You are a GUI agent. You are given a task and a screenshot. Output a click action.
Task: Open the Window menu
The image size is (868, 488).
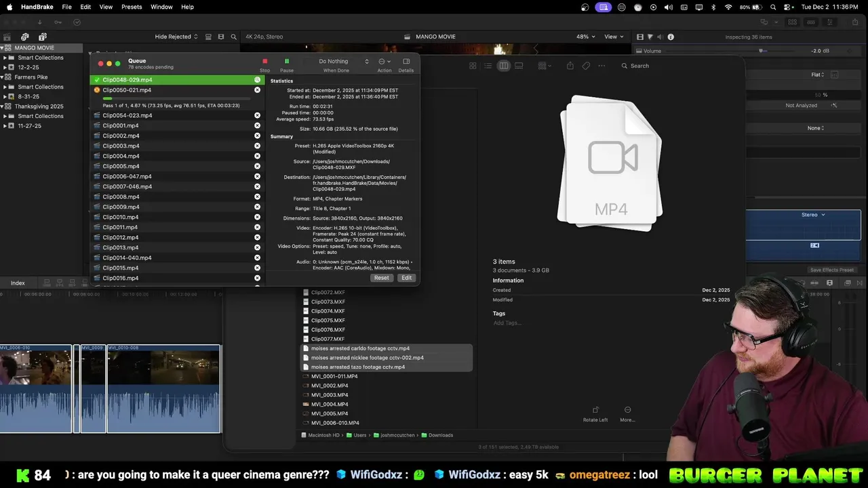pos(161,7)
